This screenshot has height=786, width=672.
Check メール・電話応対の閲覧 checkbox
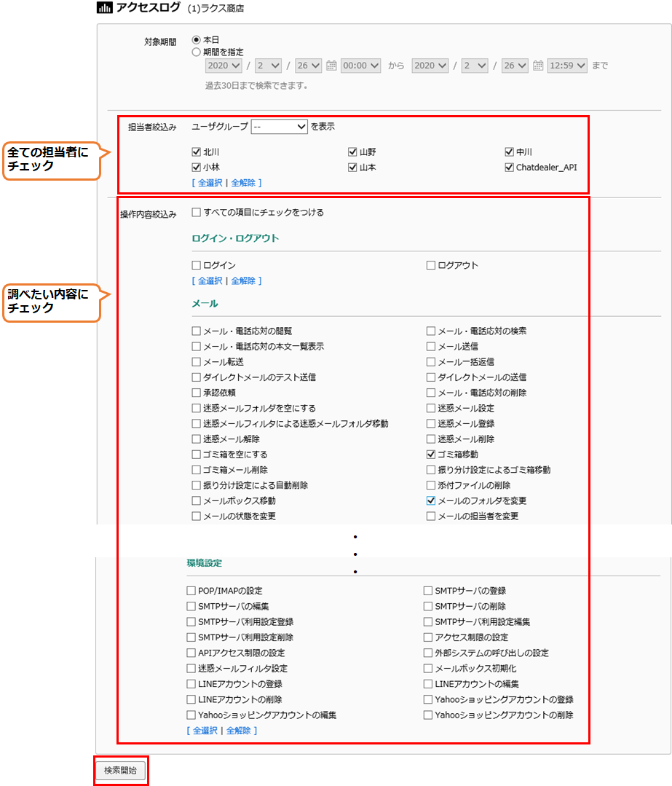(x=197, y=331)
